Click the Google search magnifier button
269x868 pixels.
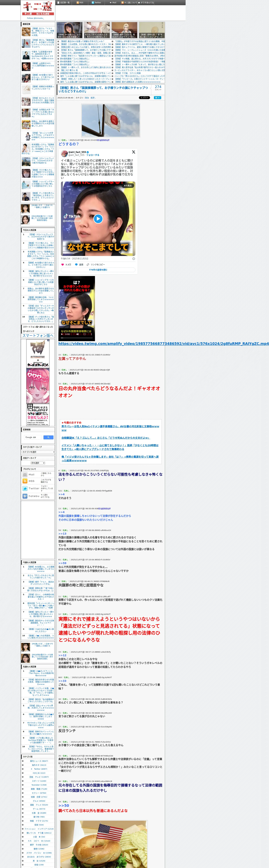tap(48, 437)
